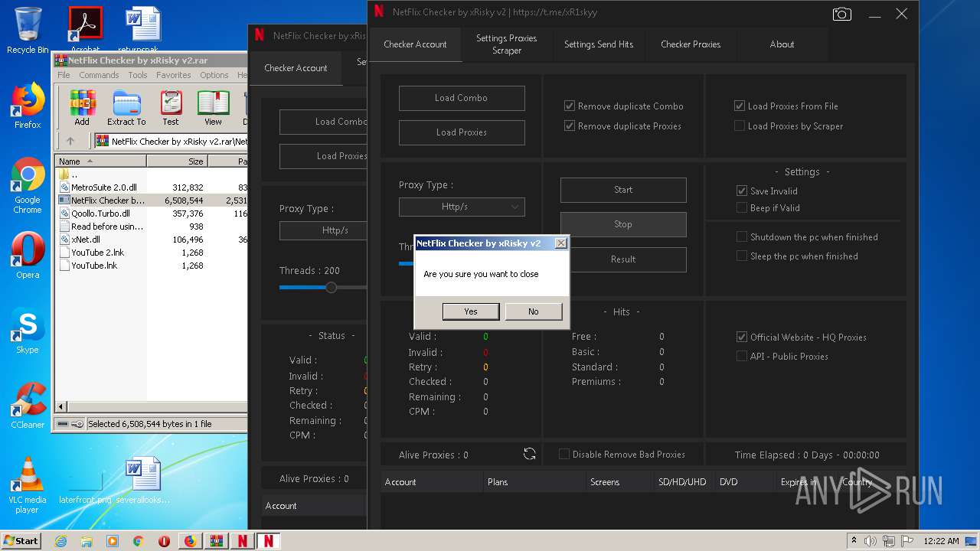Open Opera desktop shortcut
This screenshot has width=980, height=551.
tap(28, 256)
